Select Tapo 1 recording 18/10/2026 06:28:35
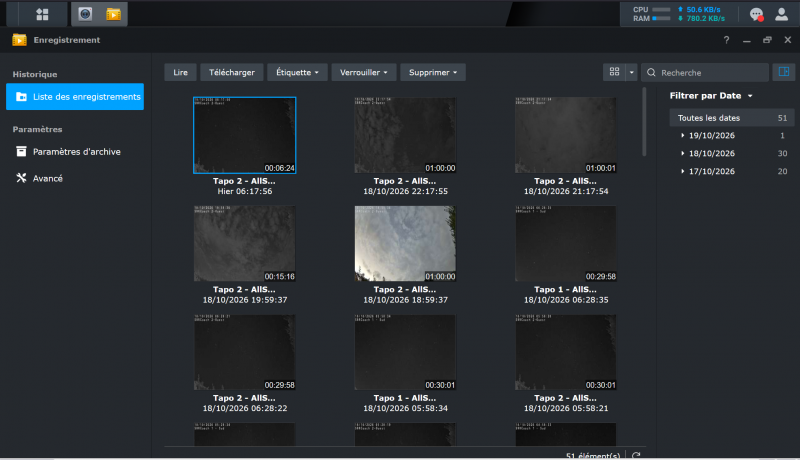 coord(566,243)
